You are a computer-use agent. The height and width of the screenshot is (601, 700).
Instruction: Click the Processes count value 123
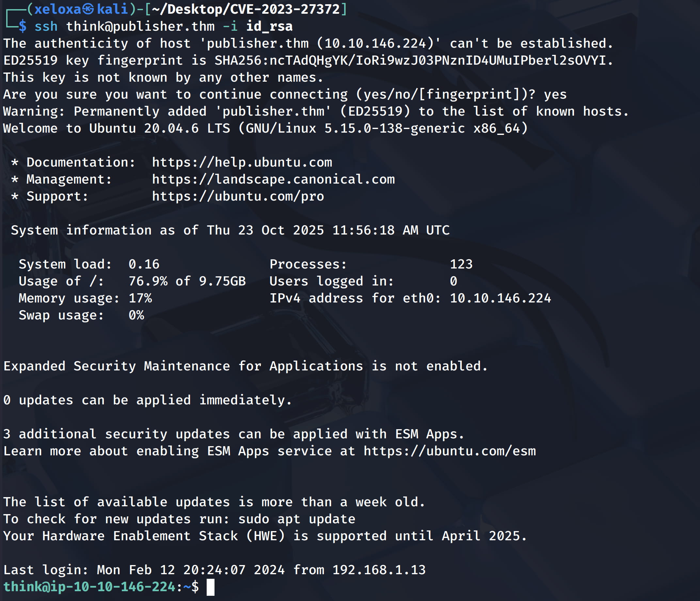point(461,264)
